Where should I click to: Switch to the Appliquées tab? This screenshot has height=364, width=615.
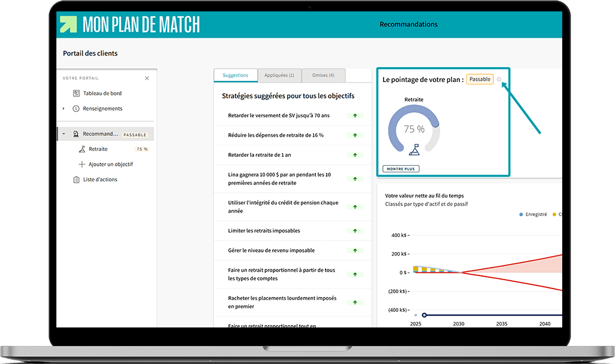tap(278, 75)
